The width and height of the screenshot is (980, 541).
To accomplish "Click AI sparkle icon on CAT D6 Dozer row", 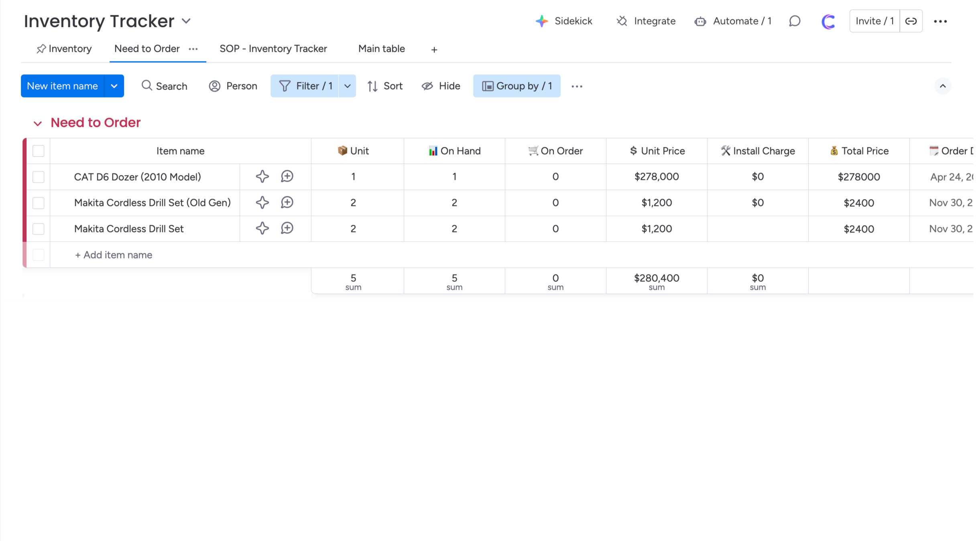I will coord(262,177).
